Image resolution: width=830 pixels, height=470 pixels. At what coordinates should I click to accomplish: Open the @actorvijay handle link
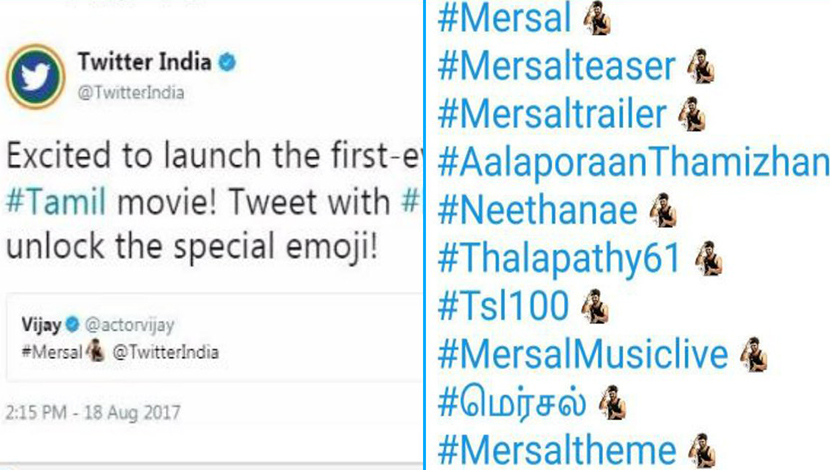tap(130, 324)
